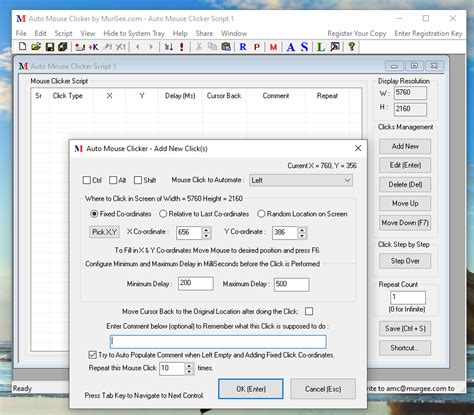Open the Share menu
The height and width of the screenshot is (415, 474).
204,33
